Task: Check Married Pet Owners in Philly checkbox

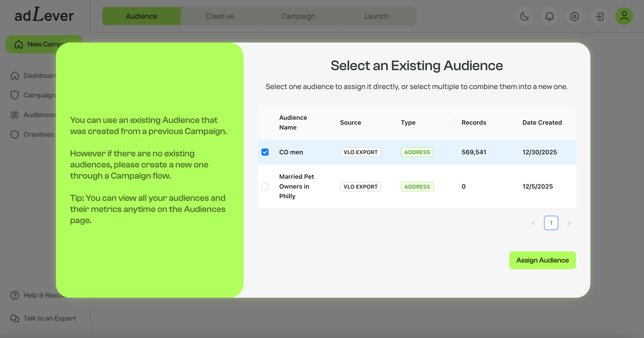Action: tap(265, 187)
